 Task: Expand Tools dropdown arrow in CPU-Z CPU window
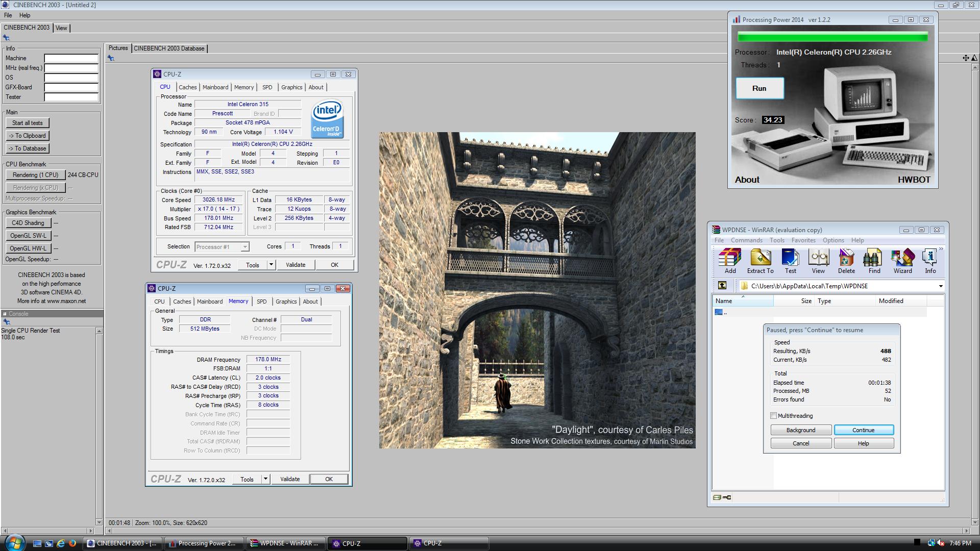(x=271, y=265)
